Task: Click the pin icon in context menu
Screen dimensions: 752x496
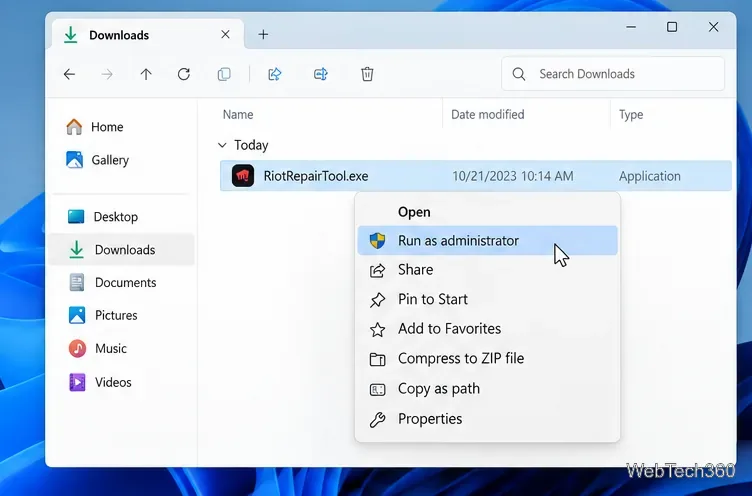Action: [377, 300]
